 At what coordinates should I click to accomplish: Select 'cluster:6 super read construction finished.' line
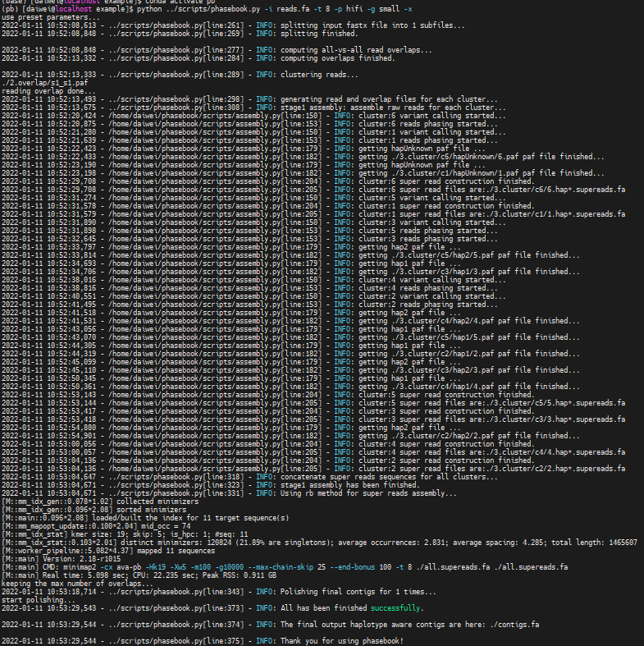(267, 182)
